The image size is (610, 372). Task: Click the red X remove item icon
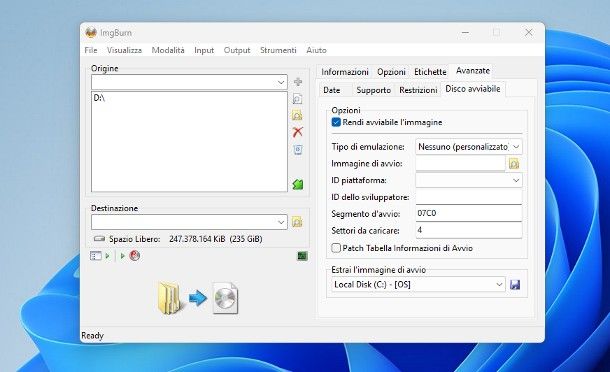click(x=298, y=132)
